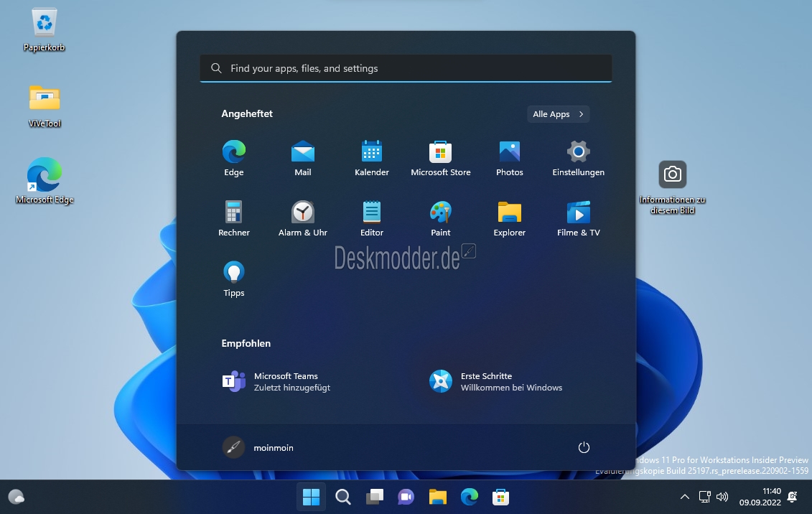Click the volume speaker icon in tray
This screenshot has height=514, width=812.
click(722, 497)
